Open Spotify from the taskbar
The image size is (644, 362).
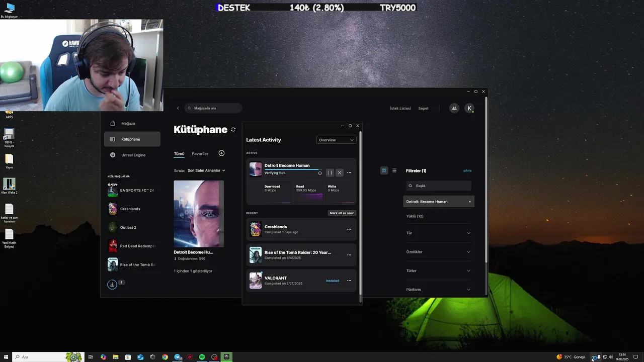[202, 357]
